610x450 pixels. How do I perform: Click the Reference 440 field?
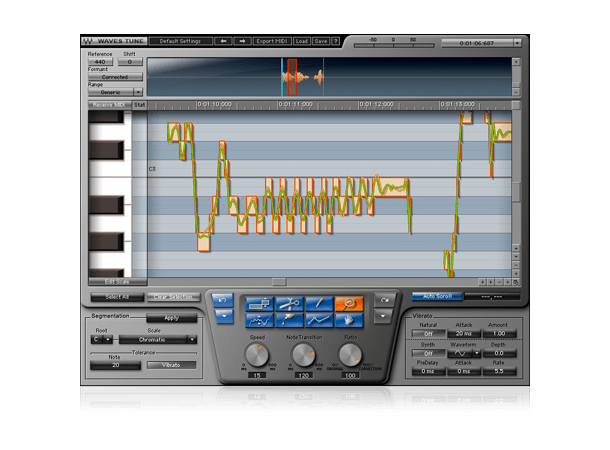100,62
